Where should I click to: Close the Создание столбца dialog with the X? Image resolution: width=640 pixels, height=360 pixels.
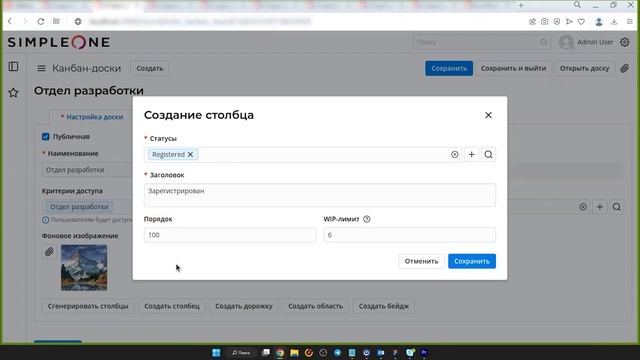point(488,115)
